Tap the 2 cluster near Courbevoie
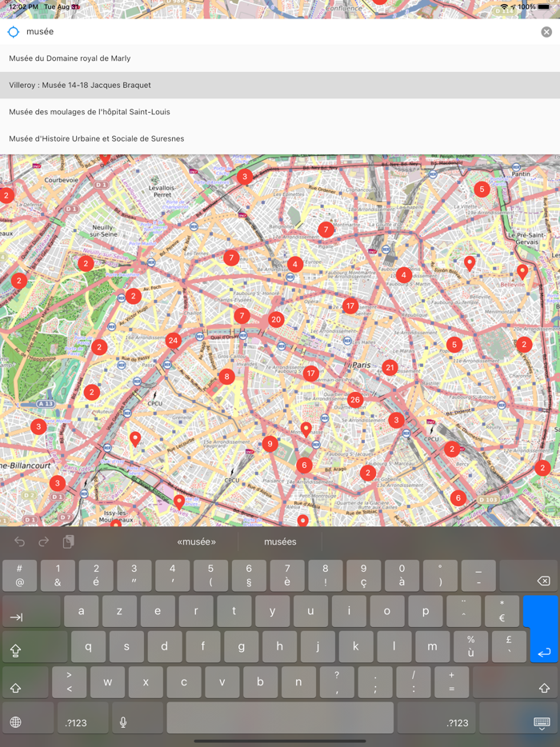 [x=6, y=195]
